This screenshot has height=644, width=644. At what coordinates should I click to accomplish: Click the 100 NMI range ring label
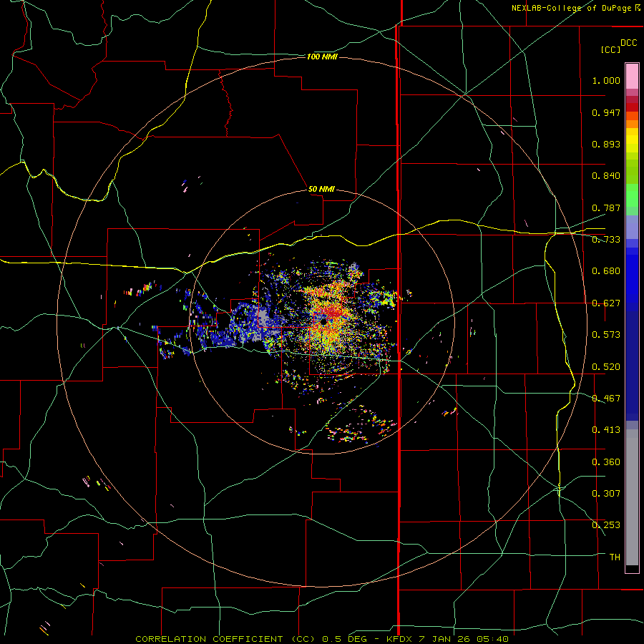coord(322,57)
